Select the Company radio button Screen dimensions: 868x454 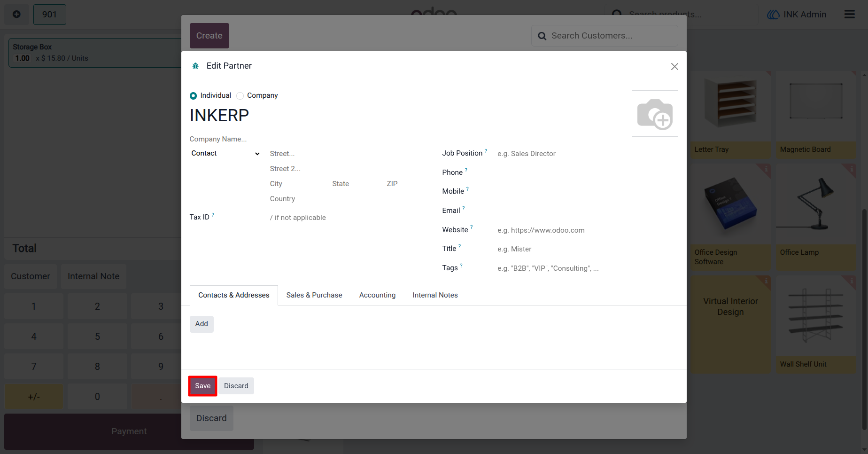[240, 96]
